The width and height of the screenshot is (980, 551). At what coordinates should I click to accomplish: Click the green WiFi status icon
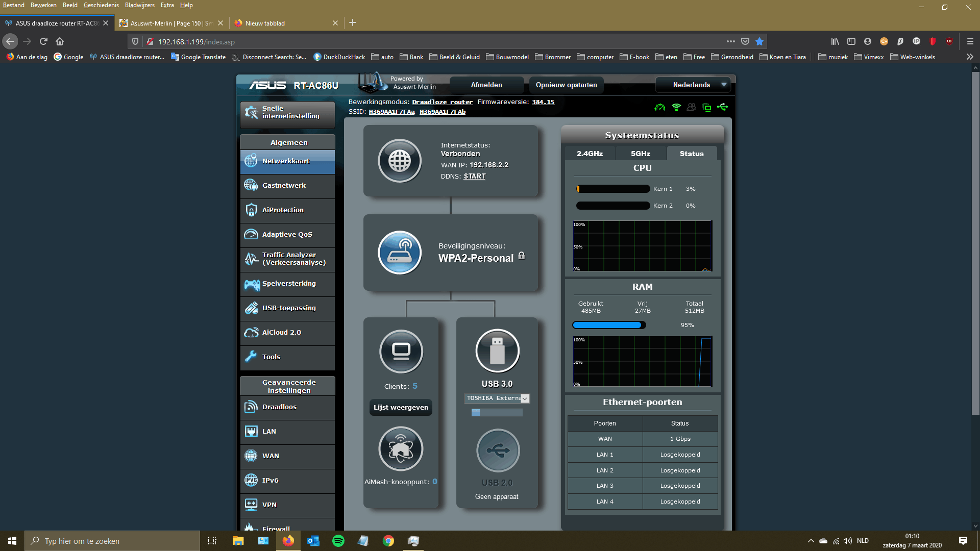[676, 107]
